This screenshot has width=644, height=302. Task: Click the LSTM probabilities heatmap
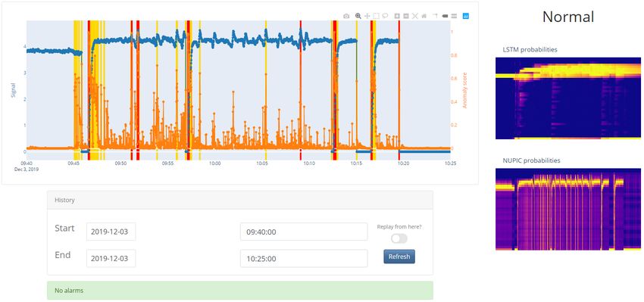pyautogui.click(x=568, y=98)
